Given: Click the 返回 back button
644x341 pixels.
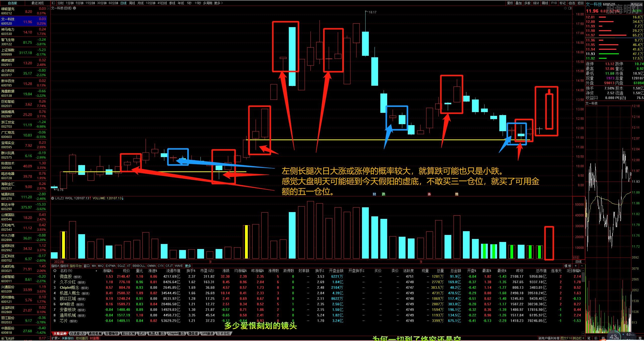Looking at the screenshot, I should point(580,3).
